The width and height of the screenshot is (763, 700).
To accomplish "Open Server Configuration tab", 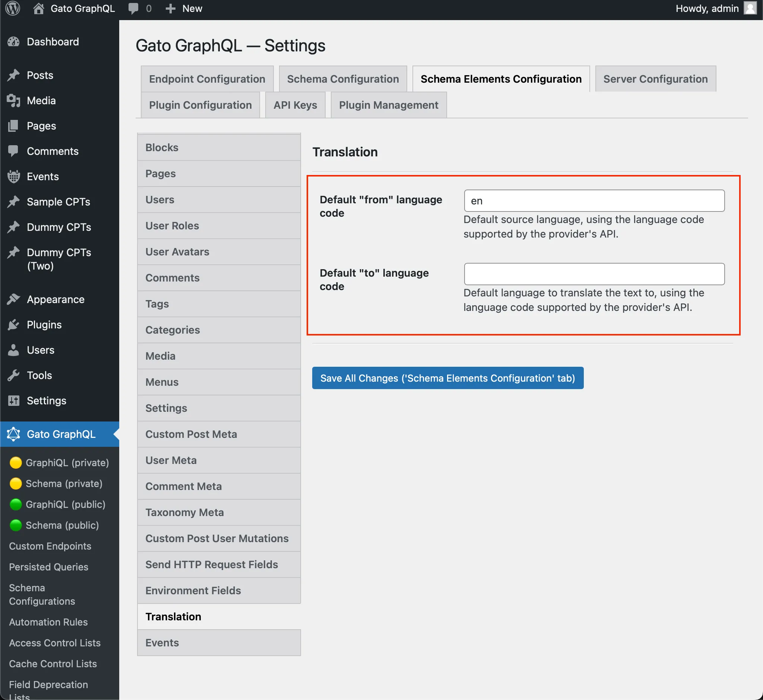I will click(655, 79).
